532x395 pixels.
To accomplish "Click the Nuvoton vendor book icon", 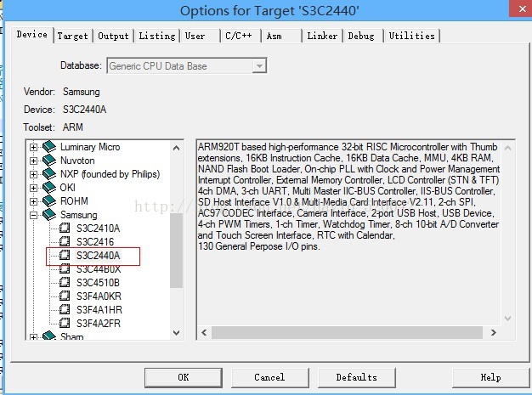I will click(49, 160).
